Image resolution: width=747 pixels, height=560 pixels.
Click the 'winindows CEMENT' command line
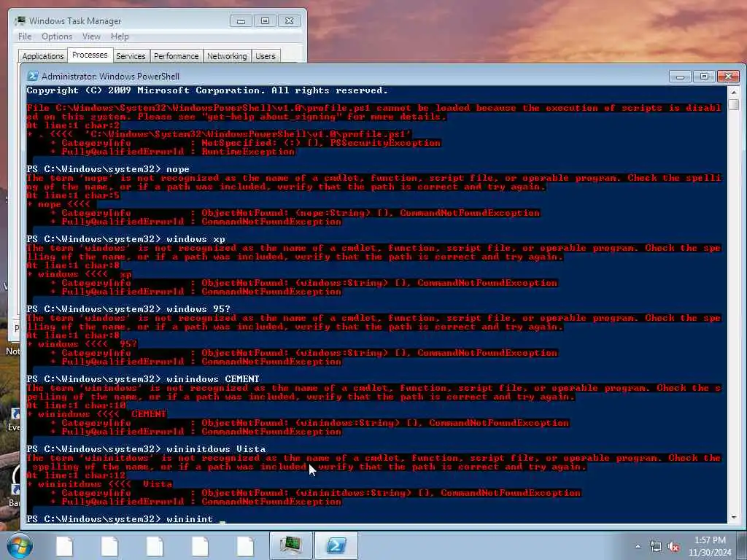143,379
